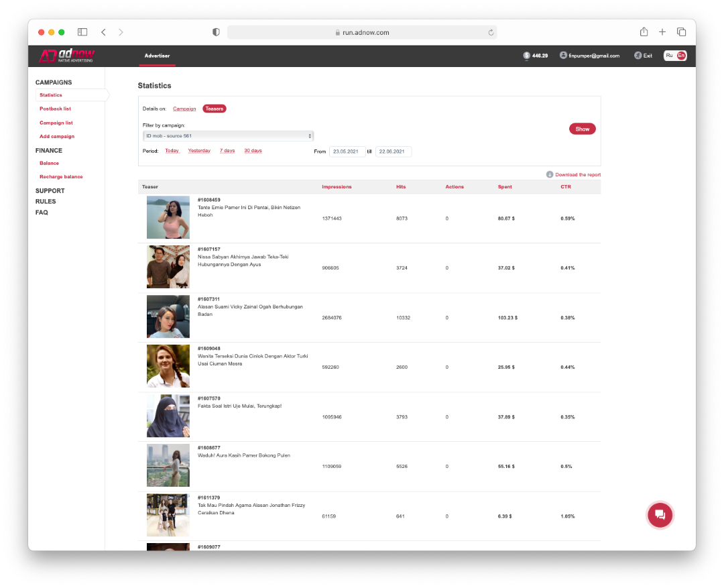Click the dollar balance icon in the header
The image size is (724, 588).
coord(527,56)
